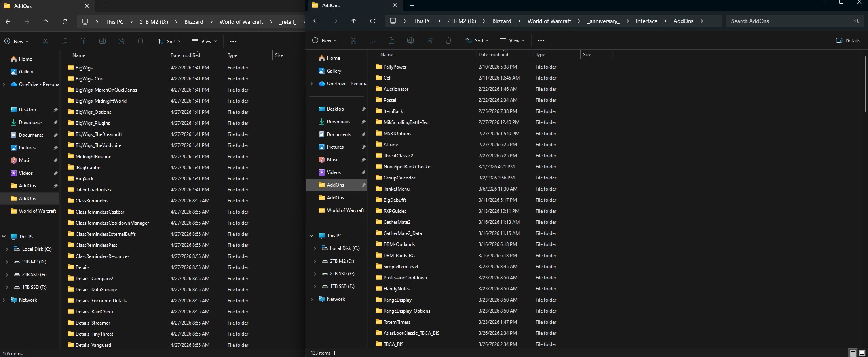Image resolution: width=868 pixels, height=357 pixels.
Task: Click the Delete trash icon in right toolbar
Action: tap(448, 40)
